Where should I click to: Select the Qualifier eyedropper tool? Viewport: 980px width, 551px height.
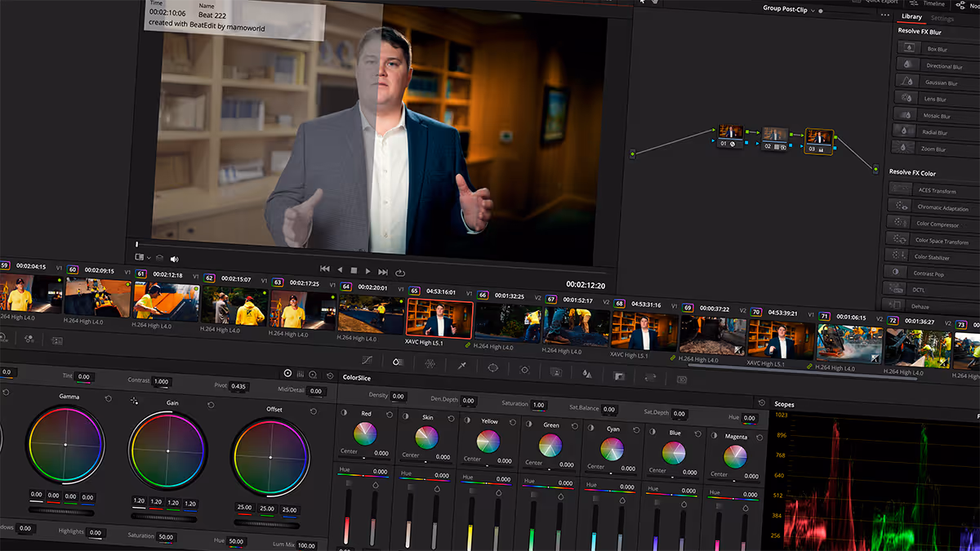(x=461, y=371)
